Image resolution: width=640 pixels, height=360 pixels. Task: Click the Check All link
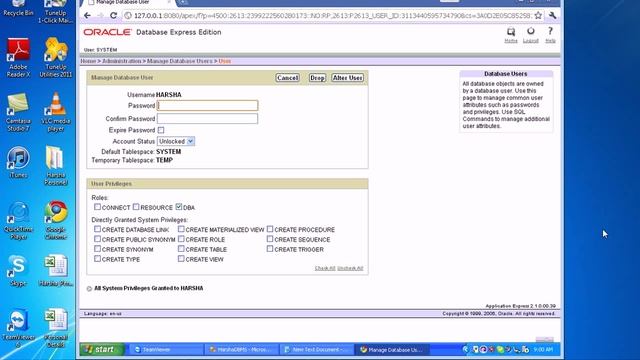point(325,268)
